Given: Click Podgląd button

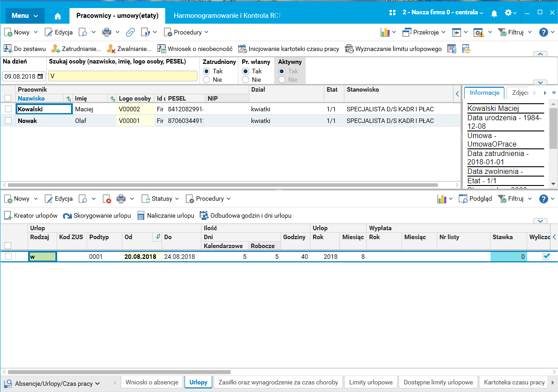Looking at the screenshot, I should click(x=476, y=199).
